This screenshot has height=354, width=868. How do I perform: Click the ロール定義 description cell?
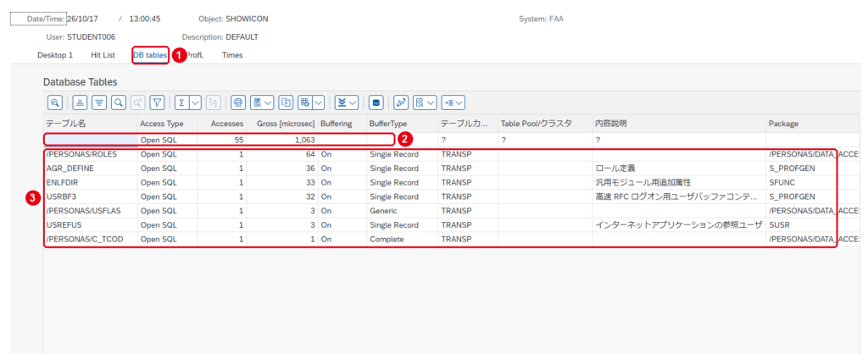(679, 169)
